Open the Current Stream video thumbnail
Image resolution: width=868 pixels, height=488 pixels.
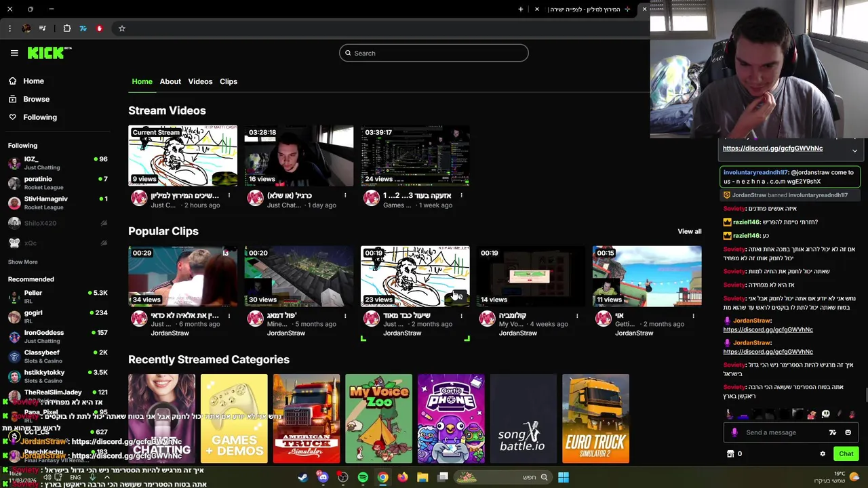pos(183,155)
